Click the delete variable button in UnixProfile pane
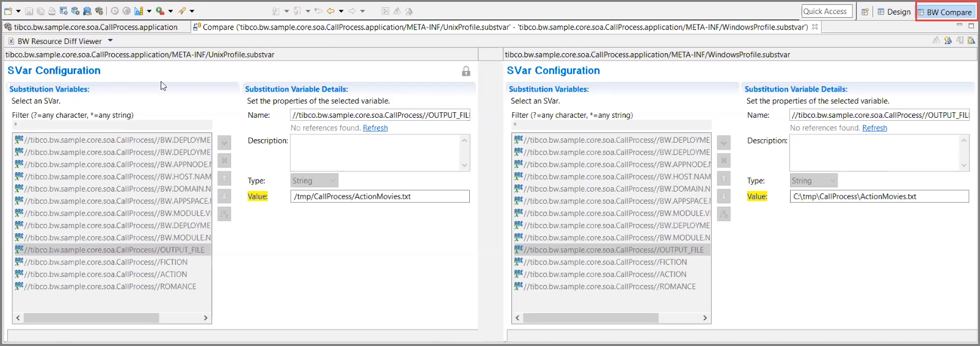This screenshot has height=346, width=980. (x=224, y=160)
